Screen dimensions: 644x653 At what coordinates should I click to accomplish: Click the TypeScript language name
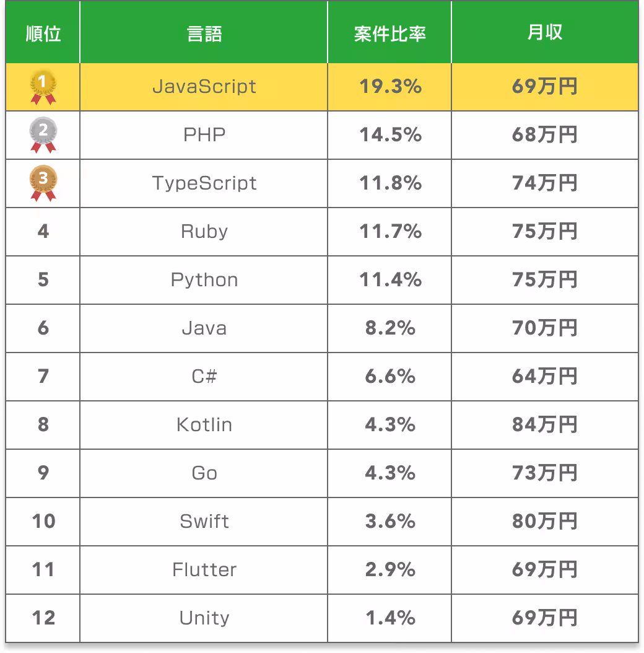[204, 183]
